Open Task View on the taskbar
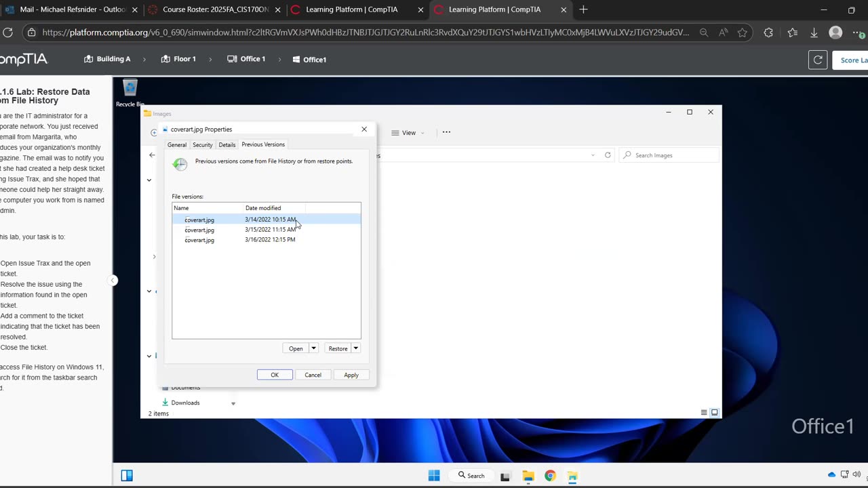 [x=505, y=476]
